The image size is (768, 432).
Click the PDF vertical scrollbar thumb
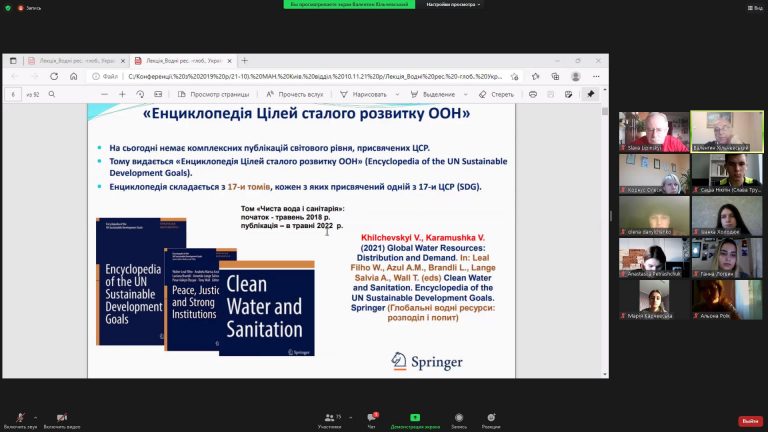[x=605, y=111]
